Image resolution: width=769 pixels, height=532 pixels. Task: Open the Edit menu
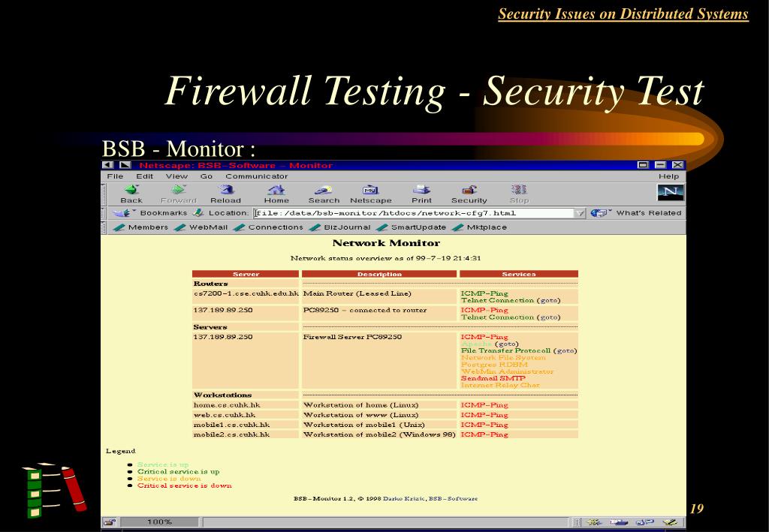point(145,176)
